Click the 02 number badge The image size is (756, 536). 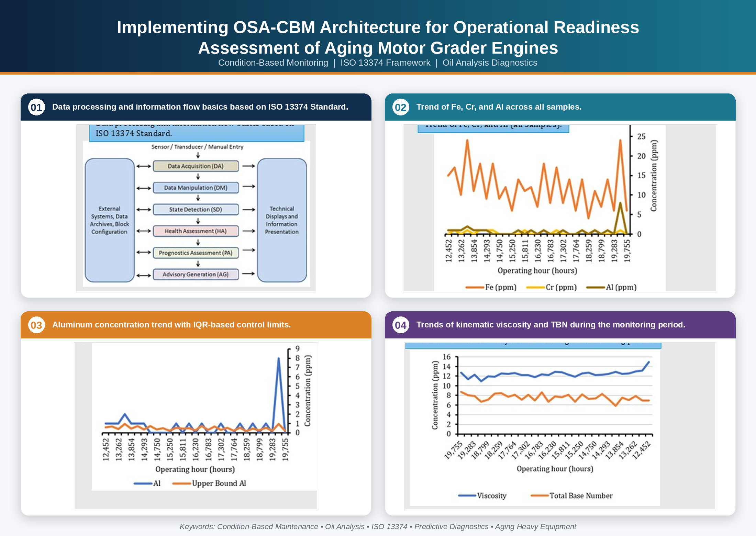pos(401,107)
